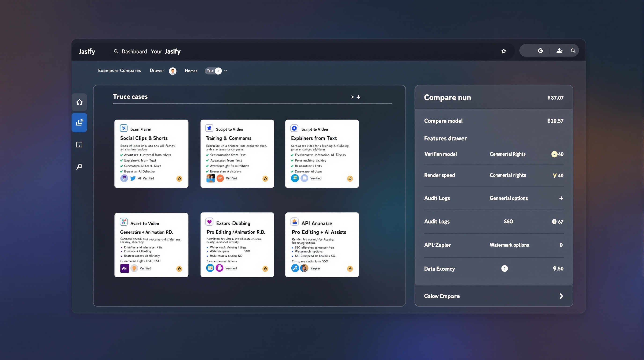Open the Dashboard menu item
This screenshot has width=644, height=360.
click(134, 51)
